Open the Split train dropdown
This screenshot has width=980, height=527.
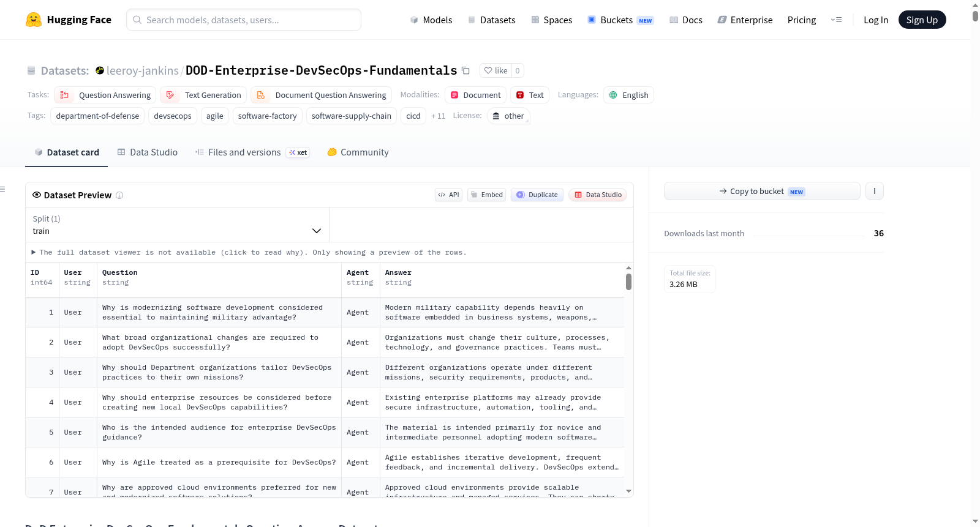(177, 225)
